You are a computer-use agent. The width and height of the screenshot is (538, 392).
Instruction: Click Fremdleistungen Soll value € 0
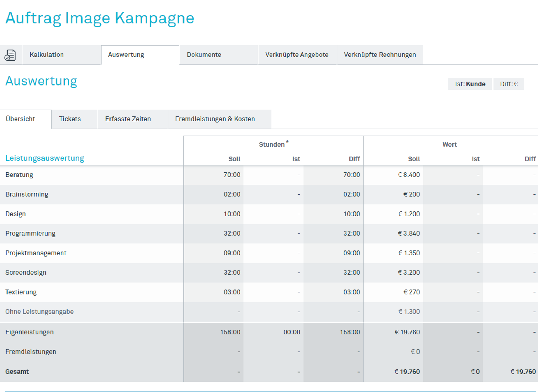click(415, 352)
